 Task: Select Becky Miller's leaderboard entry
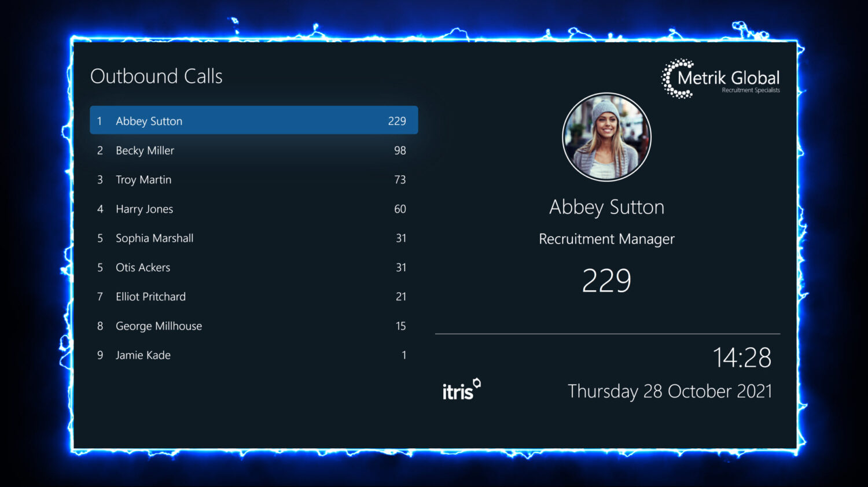coord(253,150)
